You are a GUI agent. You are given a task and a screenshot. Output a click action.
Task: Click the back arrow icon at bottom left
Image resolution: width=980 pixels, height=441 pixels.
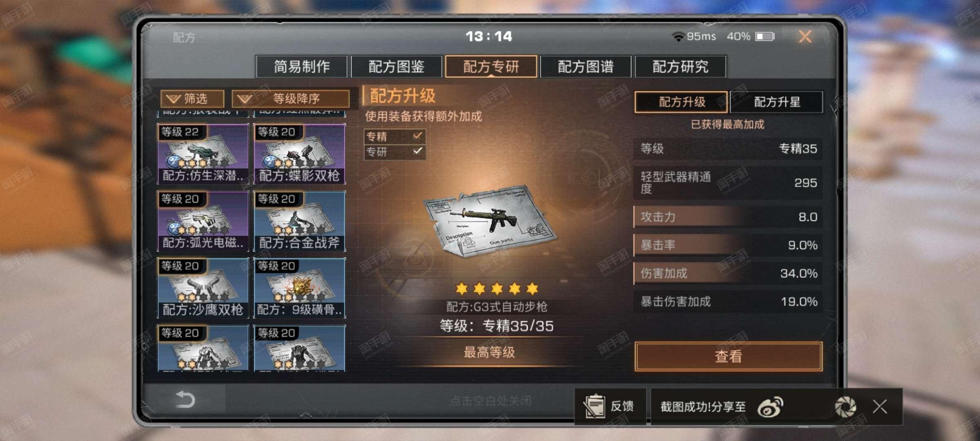pos(185,399)
